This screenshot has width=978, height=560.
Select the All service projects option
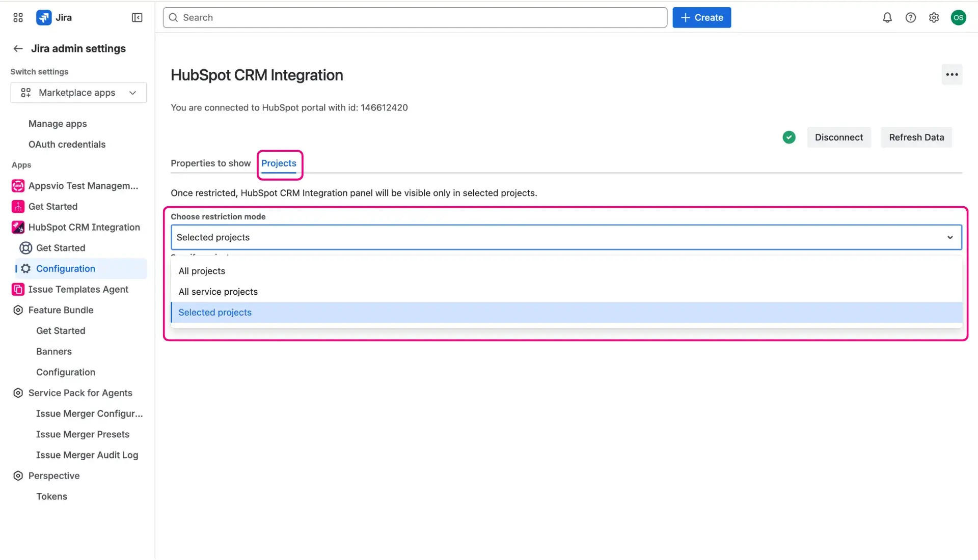218,292
